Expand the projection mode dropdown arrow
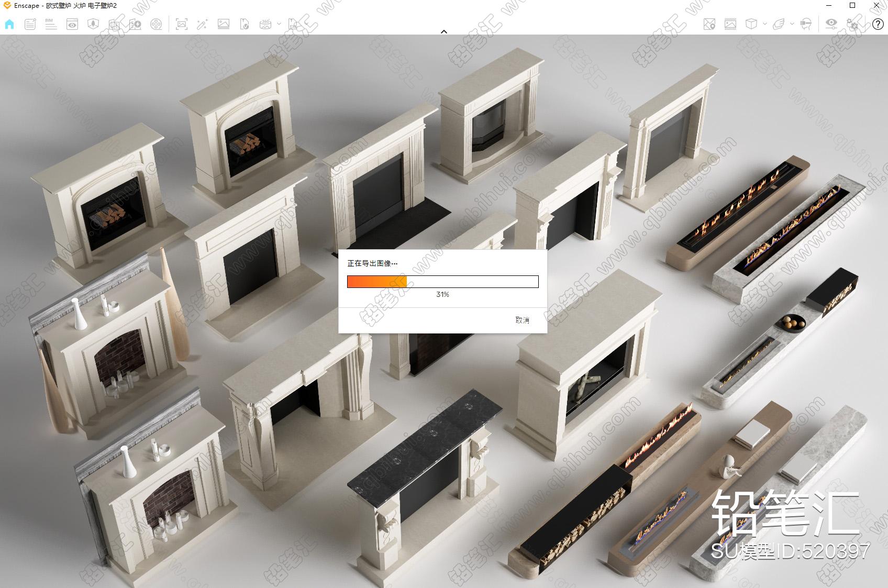Viewport: 888px width, 588px height. click(765, 24)
